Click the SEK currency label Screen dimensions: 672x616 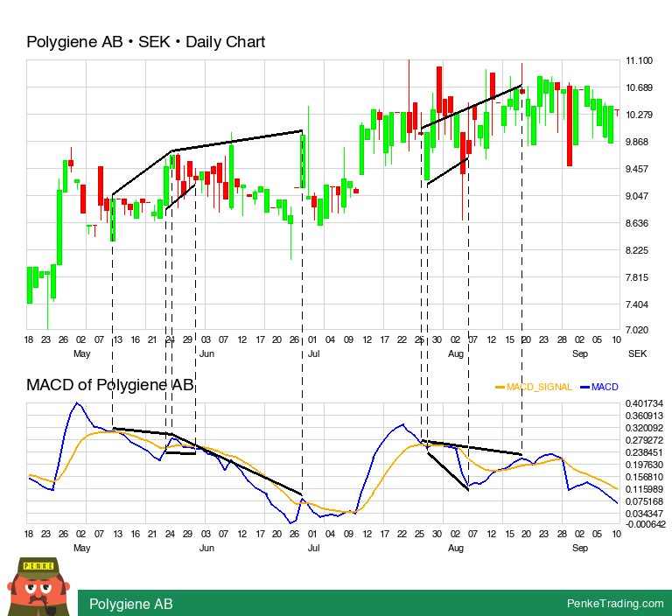[636, 353]
